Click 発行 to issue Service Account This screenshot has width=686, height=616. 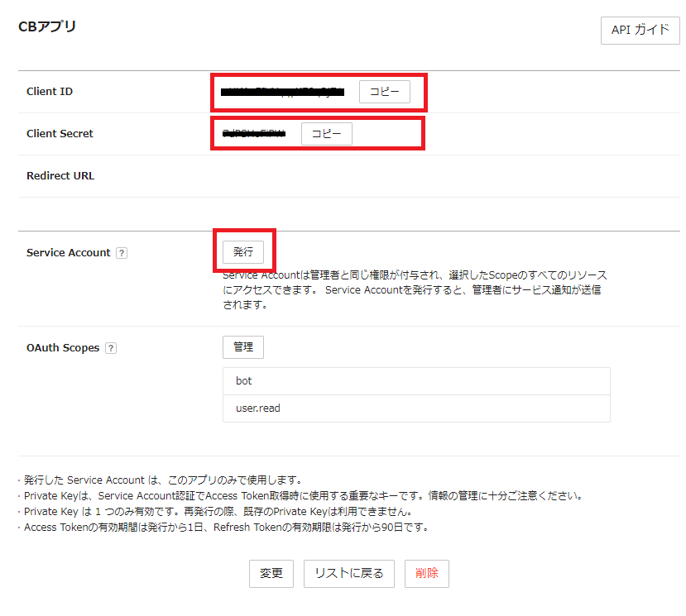[x=243, y=251]
